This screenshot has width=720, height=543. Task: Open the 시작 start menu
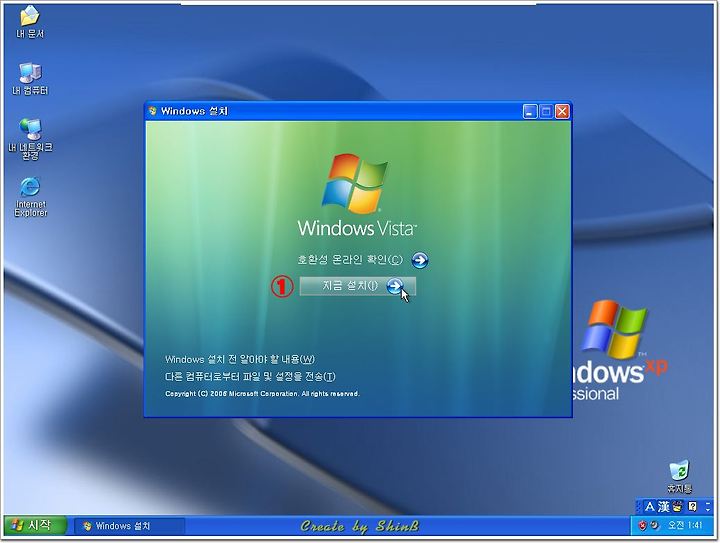[x=34, y=525]
